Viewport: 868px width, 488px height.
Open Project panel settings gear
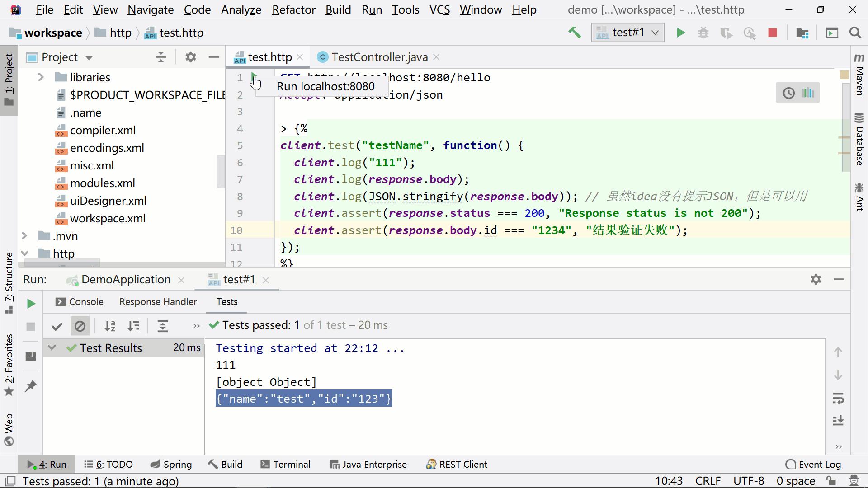[191, 57]
